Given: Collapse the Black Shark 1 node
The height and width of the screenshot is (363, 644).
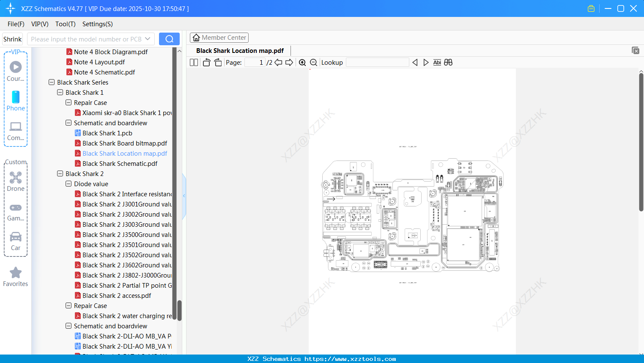Looking at the screenshot, I should [60, 93].
